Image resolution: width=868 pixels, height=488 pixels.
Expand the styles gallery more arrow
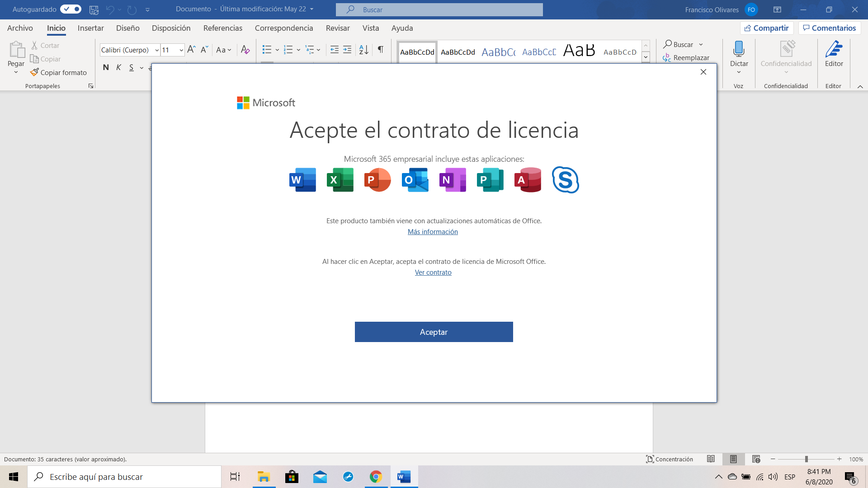point(646,57)
